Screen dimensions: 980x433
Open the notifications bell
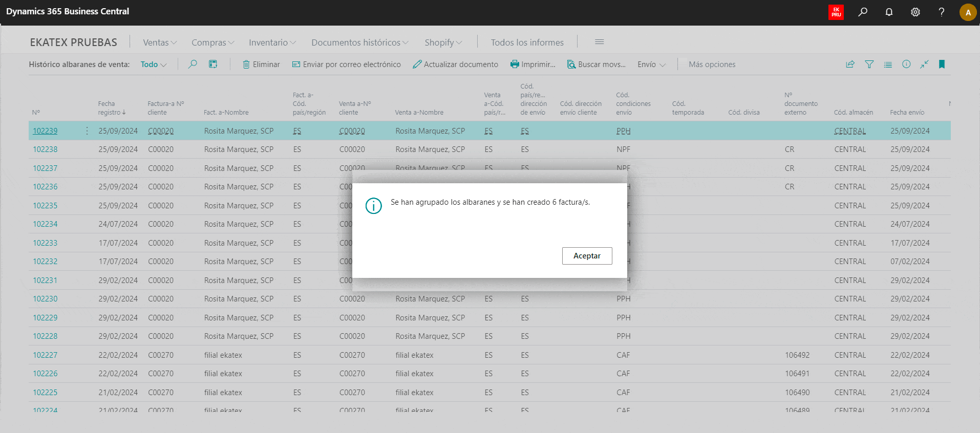pyautogui.click(x=889, y=12)
